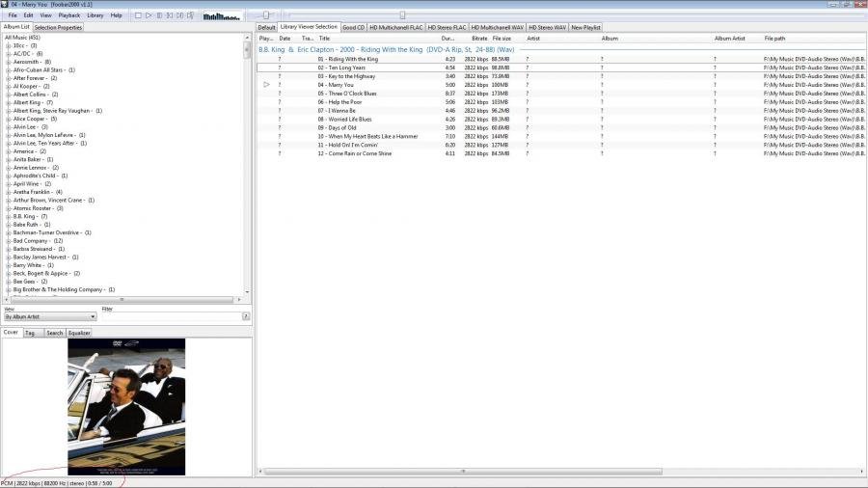Viewport: 868px width, 488px height.
Task: Expand the Aerosmith artist node
Action: pyautogui.click(x=9, y=62)
